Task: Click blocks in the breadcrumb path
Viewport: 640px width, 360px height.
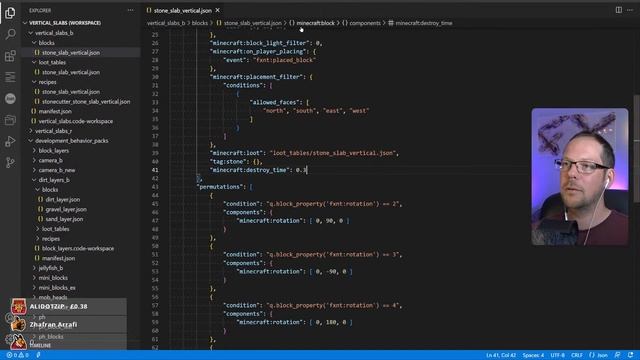Action: tap(200, 23)
